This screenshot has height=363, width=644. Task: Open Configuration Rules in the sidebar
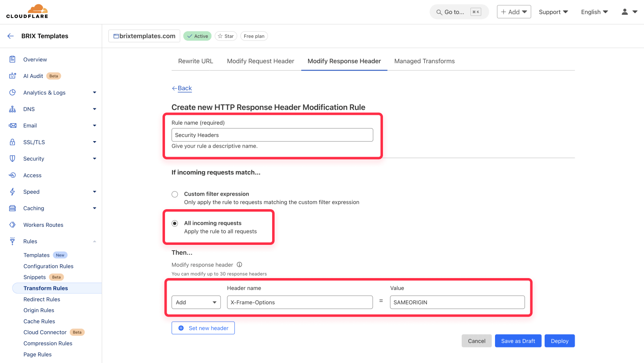click(x=48, y=266)
